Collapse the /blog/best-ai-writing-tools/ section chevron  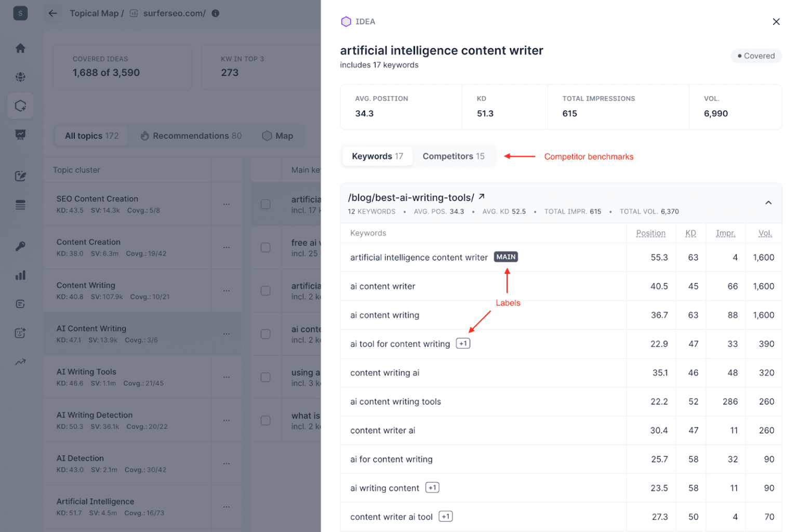click(x=768, y=203)
